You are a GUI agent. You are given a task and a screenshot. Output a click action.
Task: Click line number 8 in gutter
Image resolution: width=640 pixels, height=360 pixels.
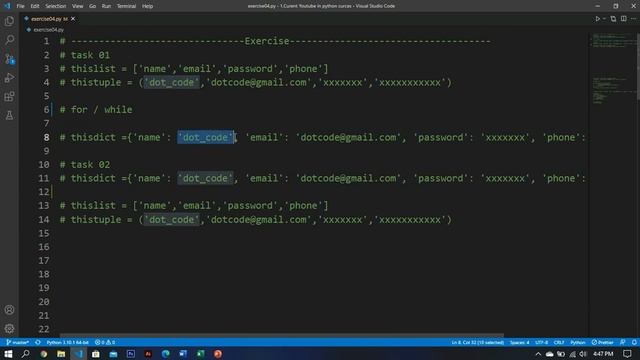pyautogui.click(x=46, y=138)
